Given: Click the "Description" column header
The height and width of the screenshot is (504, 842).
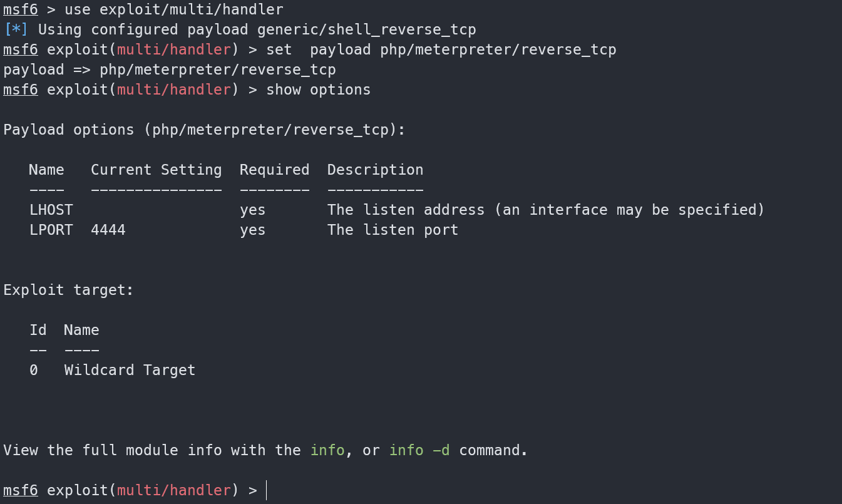Looking at the screenshot, I should pyautogui.click(x=375, y=170).
